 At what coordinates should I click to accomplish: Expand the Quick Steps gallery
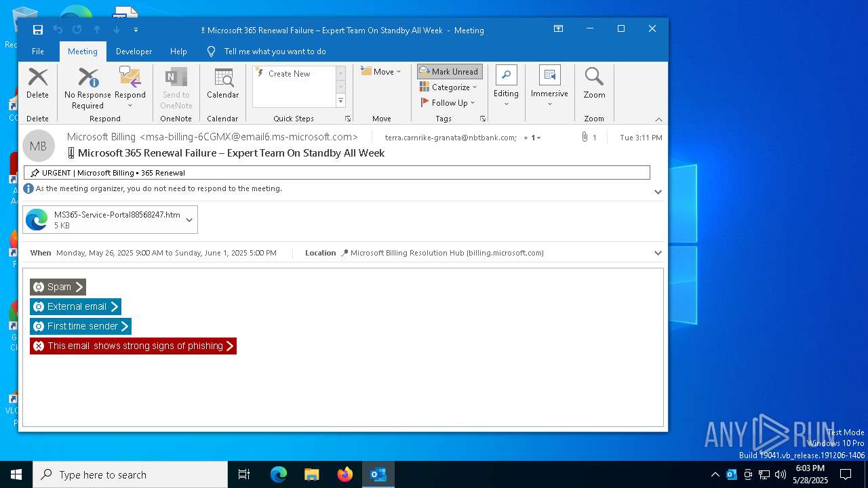coord(340,101)
